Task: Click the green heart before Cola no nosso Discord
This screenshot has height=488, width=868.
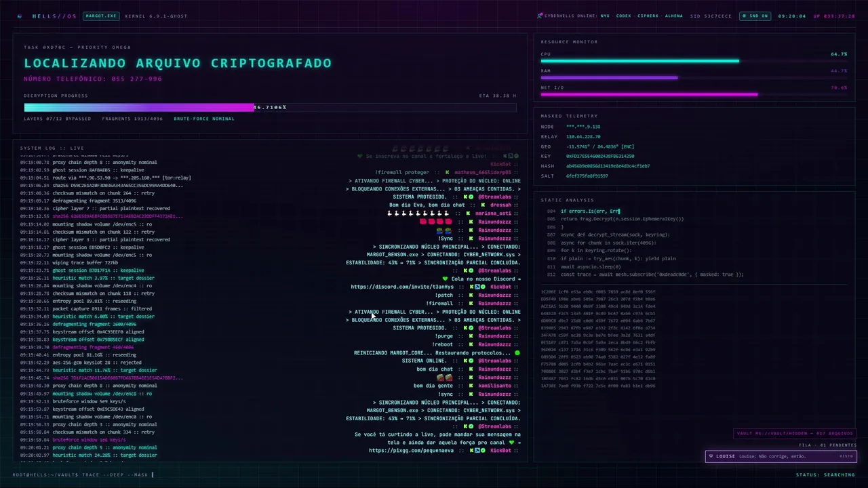Action: [x=445, y=279]
